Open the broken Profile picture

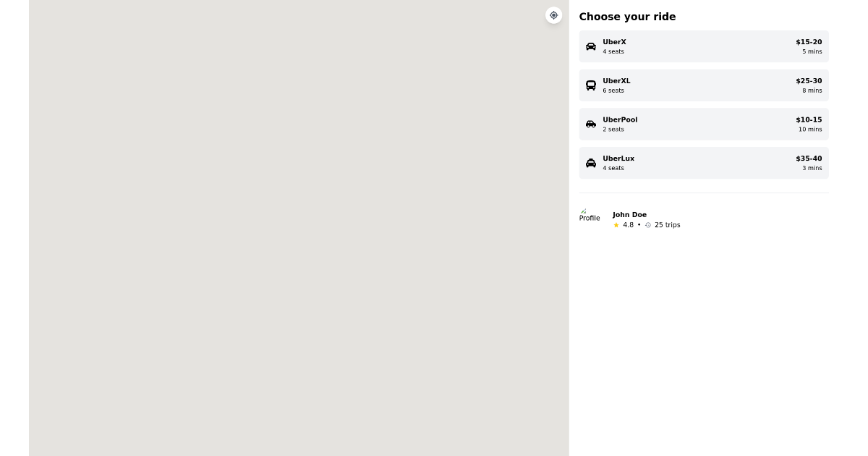point(590,216)
